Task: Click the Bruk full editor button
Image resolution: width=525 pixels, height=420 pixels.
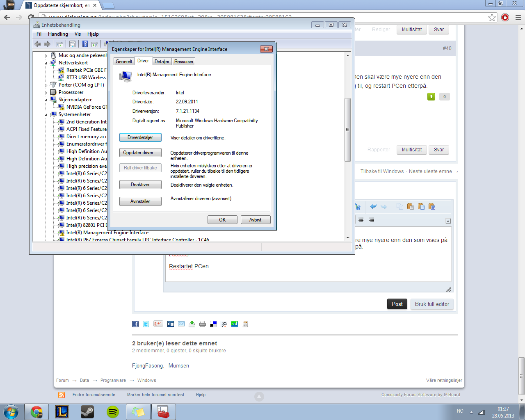Action: 432,304
